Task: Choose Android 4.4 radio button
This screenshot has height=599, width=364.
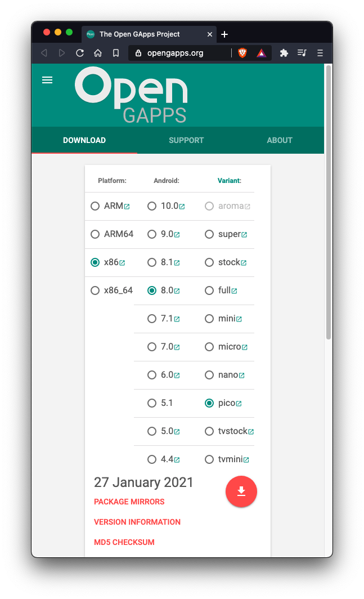Action: click(x=152, y=459)
